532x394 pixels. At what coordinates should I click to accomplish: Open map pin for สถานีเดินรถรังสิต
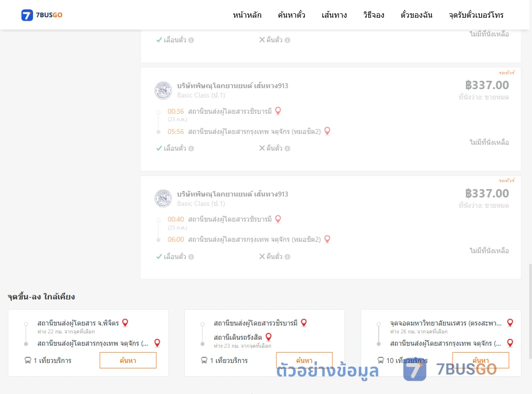pyautogui.click(x=268, y=337)
